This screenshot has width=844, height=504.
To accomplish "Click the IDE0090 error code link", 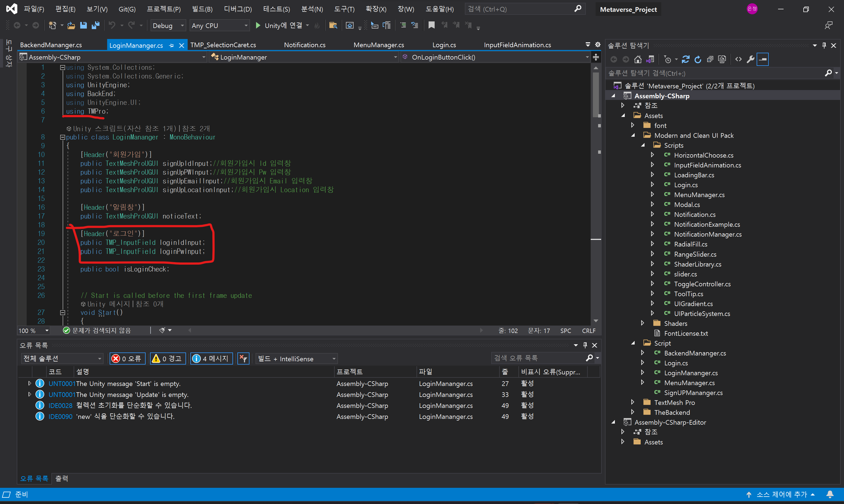I will pos(60,416).
